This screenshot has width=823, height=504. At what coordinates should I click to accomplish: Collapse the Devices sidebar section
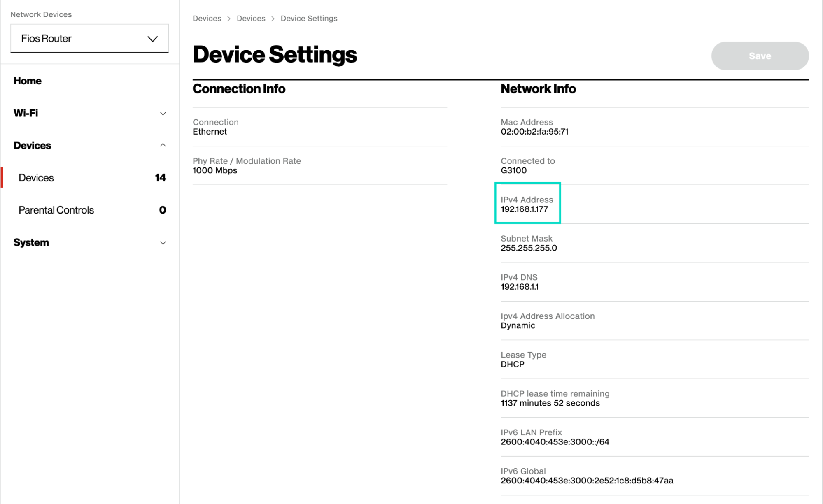[x=89, y=145]
